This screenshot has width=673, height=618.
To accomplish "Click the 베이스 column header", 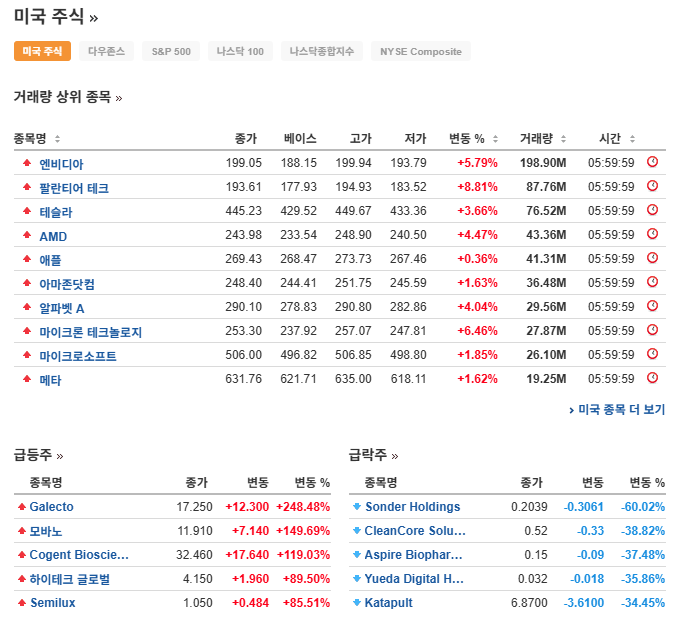I will click(x=300, y=139).
